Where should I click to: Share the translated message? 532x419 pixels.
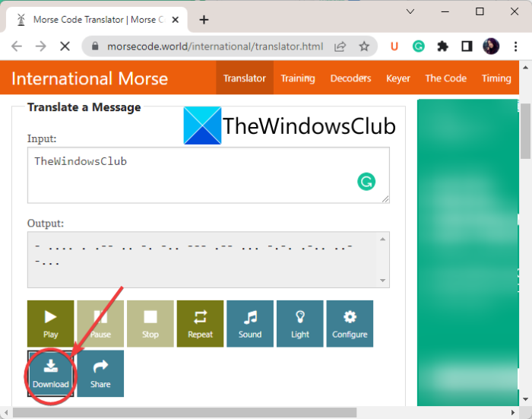(100, 373)
